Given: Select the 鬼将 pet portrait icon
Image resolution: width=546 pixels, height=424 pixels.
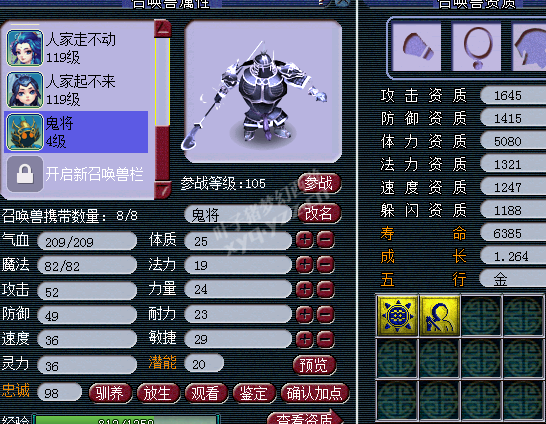Looking at the screenshot, I should coord(25,132).
